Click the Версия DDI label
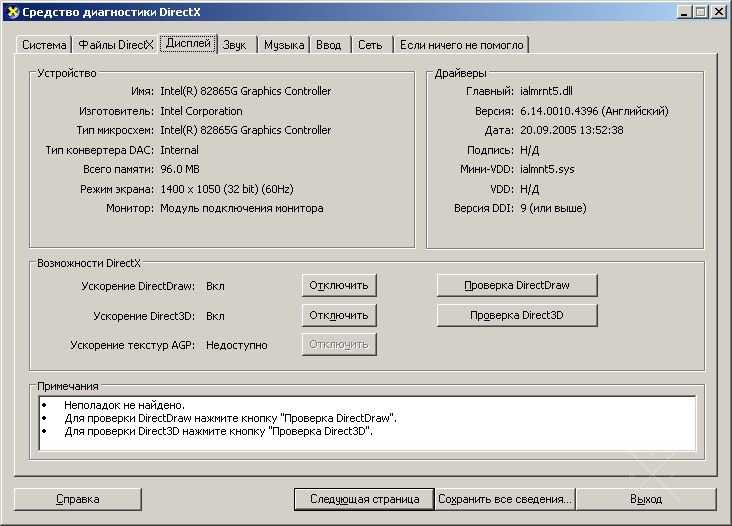Viewport: 732px width, 526px height. [484, 209]
